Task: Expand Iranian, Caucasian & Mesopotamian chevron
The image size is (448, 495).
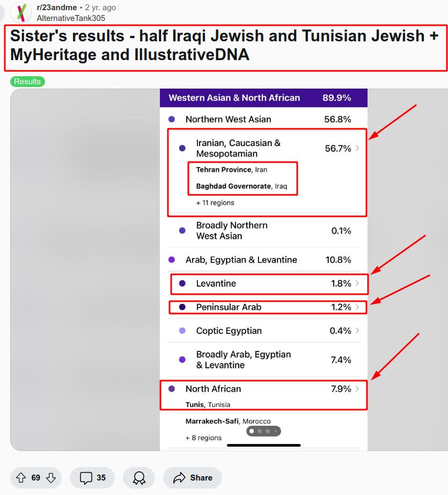Action: [x=357, y=149]
